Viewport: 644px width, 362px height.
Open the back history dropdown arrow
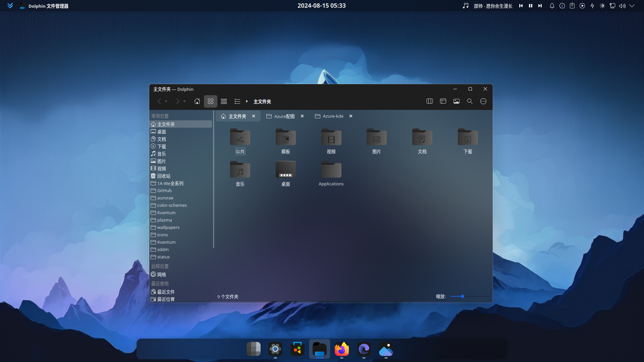click(166, 101)
